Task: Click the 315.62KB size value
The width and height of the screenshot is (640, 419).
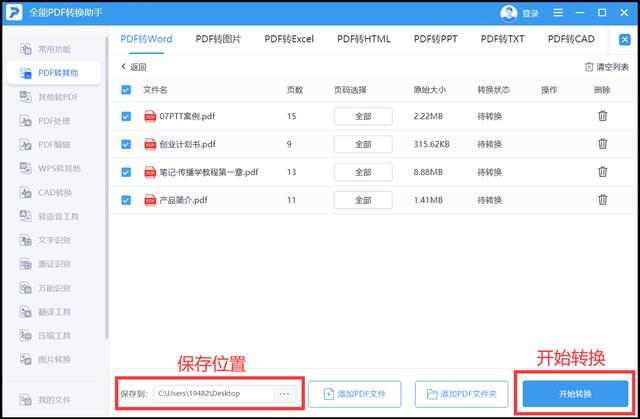Action: [431, 144]
